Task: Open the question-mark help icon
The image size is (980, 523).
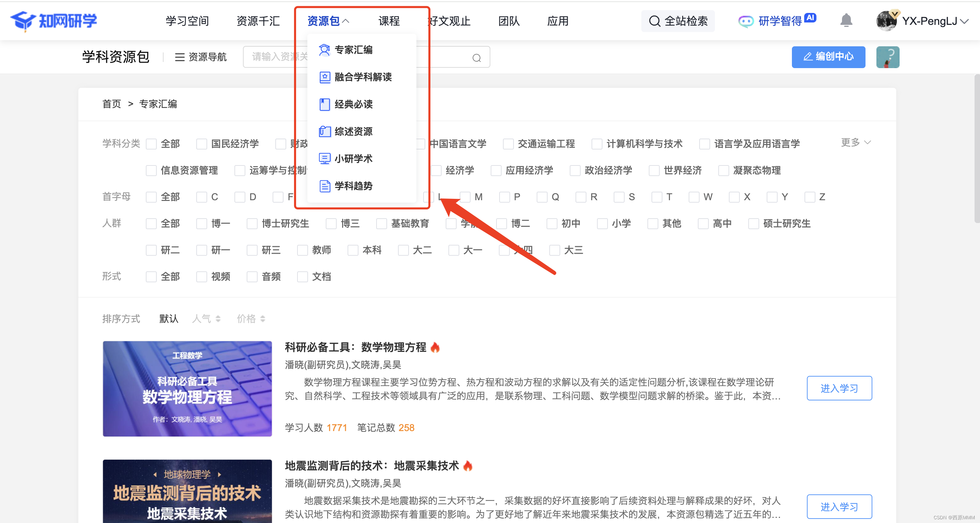Action: coord(887,57)
